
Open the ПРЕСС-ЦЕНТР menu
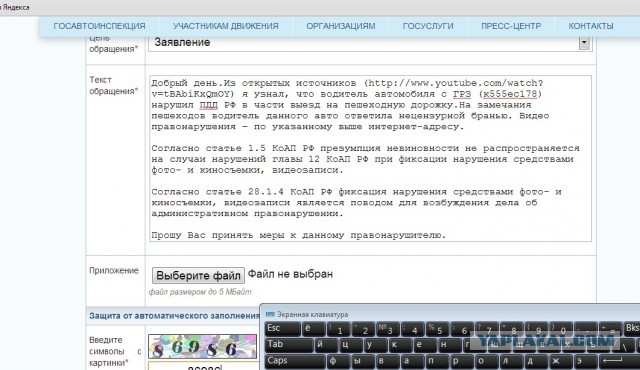[511, 26]
